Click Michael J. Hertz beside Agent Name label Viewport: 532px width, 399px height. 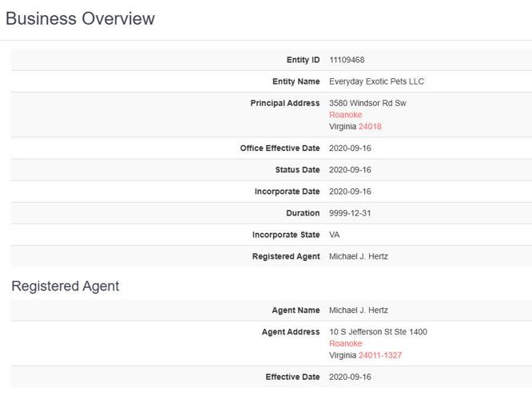359,310
